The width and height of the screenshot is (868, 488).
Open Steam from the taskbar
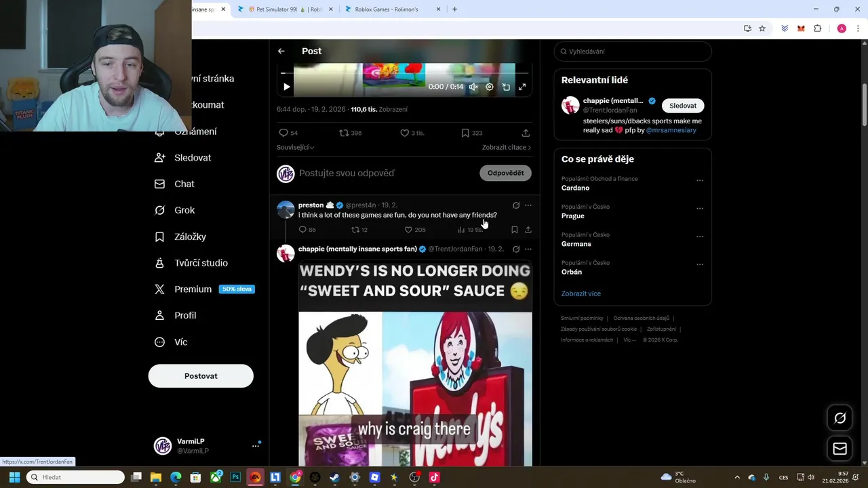tap(334, 477)
